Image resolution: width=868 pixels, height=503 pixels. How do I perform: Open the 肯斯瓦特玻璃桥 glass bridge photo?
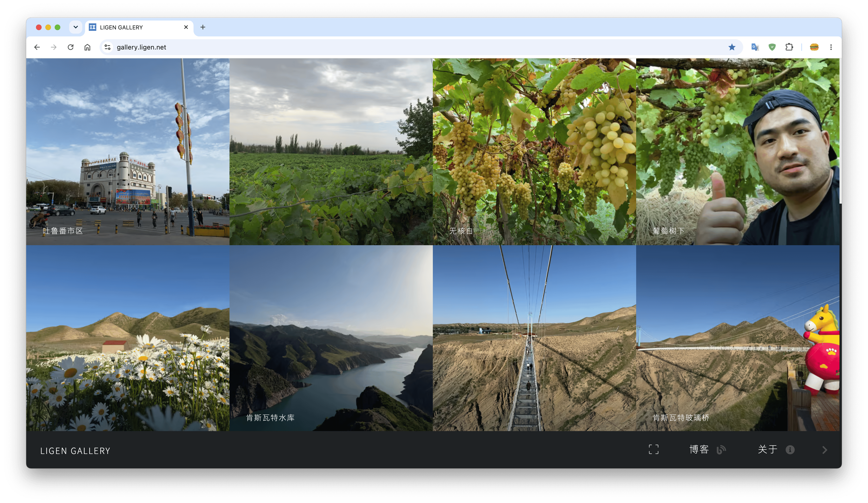pyautogui.click(x=737, y=338)
